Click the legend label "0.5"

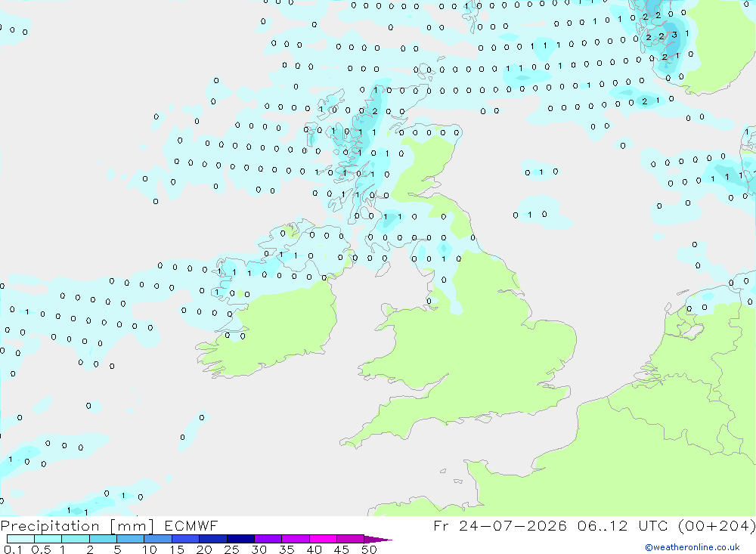point(41,549)
